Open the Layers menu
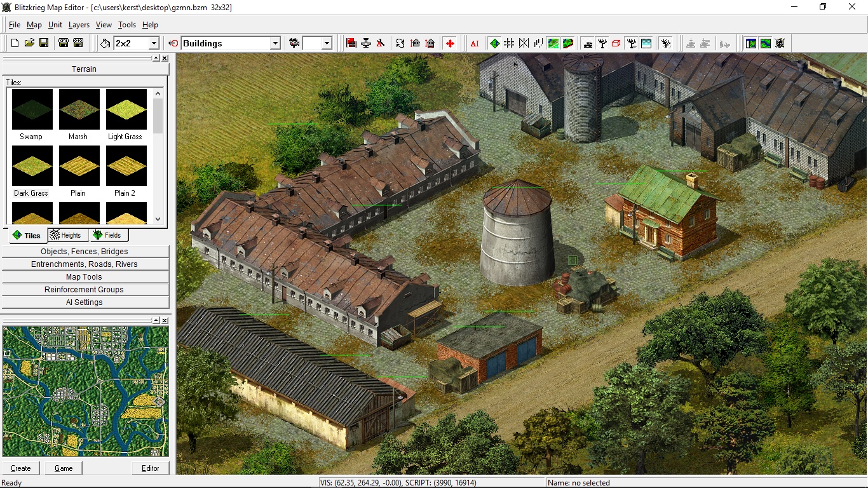The width and height of the screenshot is (868, 488). tap(79, 25)
